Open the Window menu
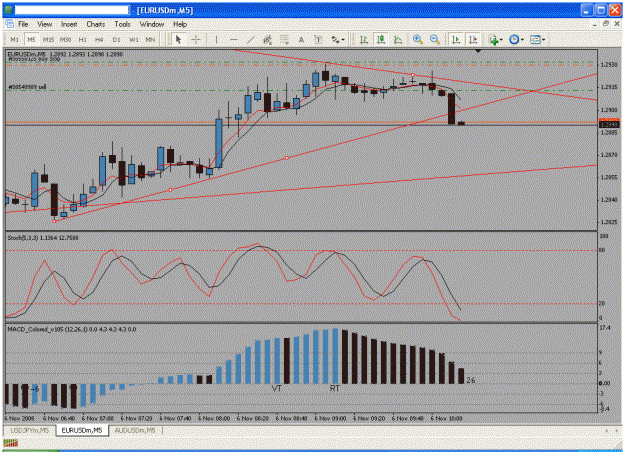 152,24
